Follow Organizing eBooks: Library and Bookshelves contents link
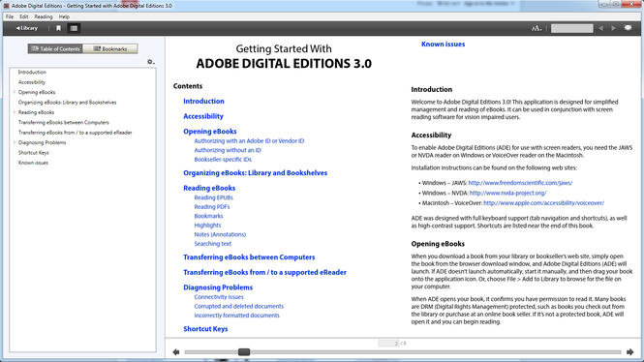Image resolution: width=644 pixels, height=362 pixels. pyautogui.click(x=255, y=173)
